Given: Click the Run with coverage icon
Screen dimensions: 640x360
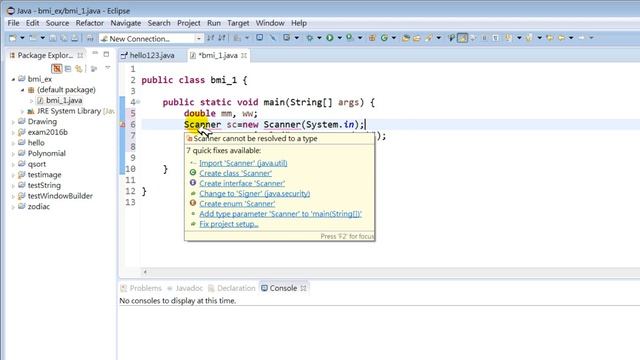Looking at the screenshot, I should click(350, 38).
